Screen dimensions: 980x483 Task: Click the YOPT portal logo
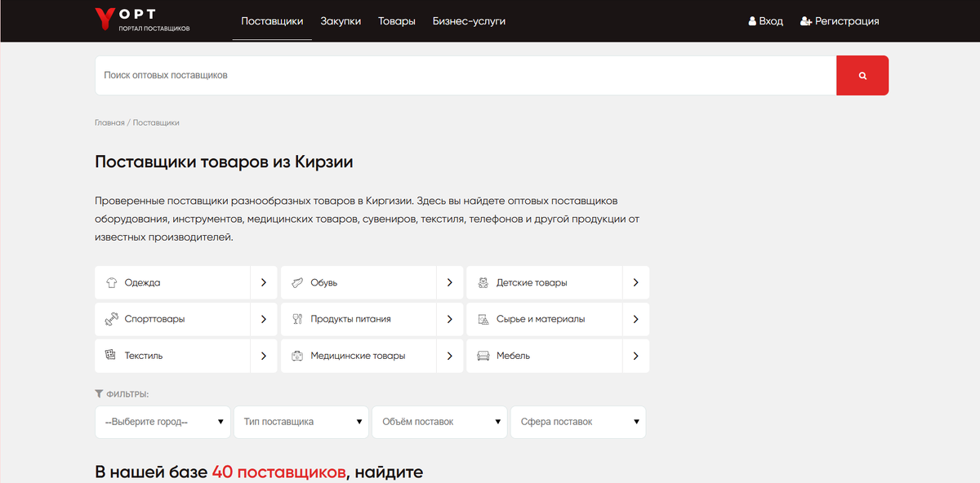point(142,20)
